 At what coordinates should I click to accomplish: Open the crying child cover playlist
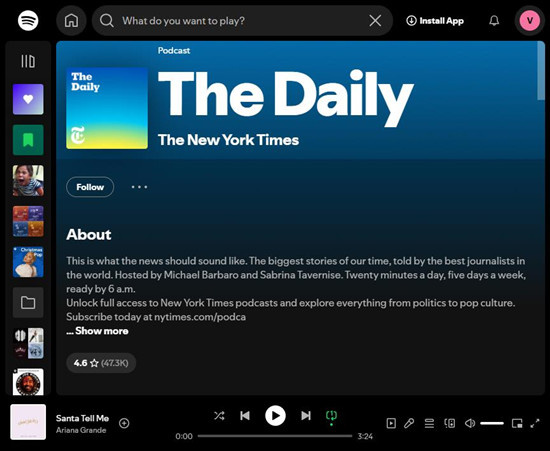coord(28,181)
